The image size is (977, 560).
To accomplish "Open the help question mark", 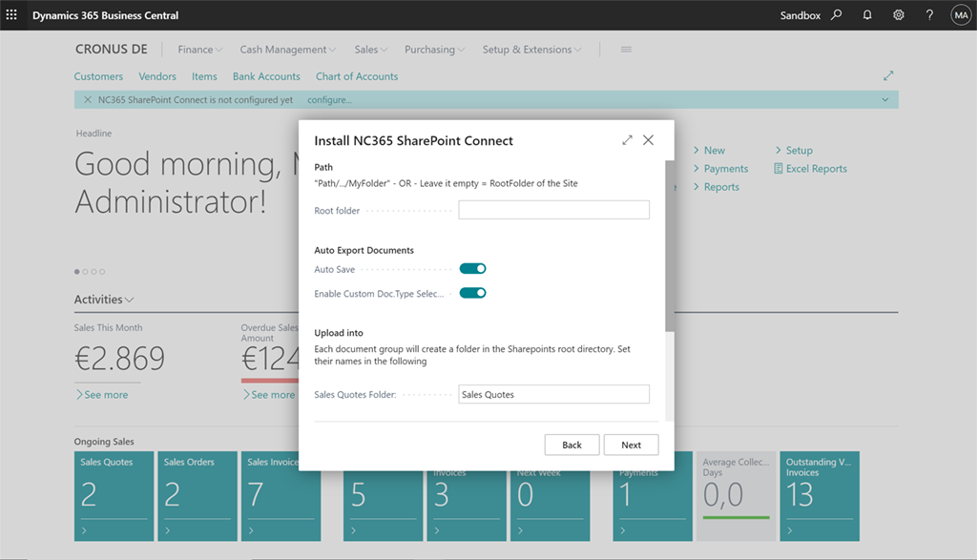I will 929,15.
